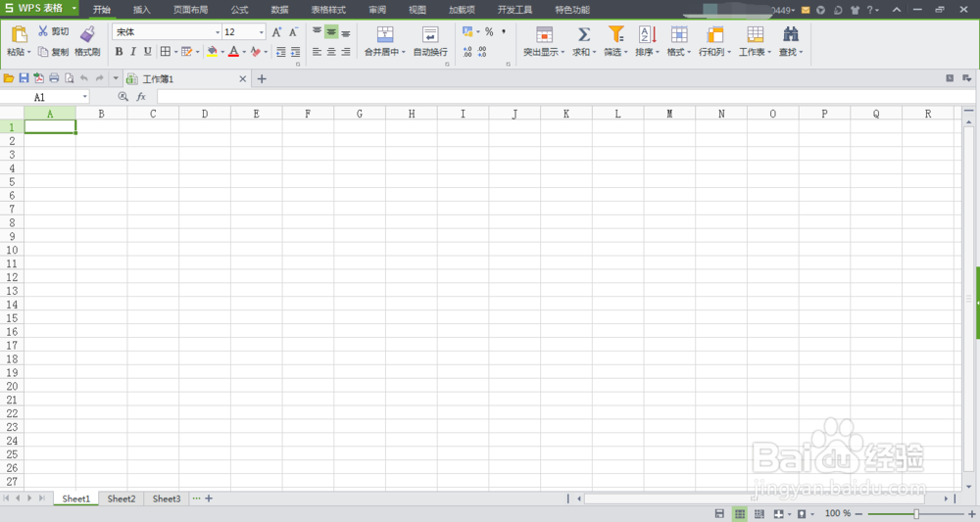Click the open folder icon in quick toolbar
The width and height of the screenshot is (980, 522).
tap(9, 78)
